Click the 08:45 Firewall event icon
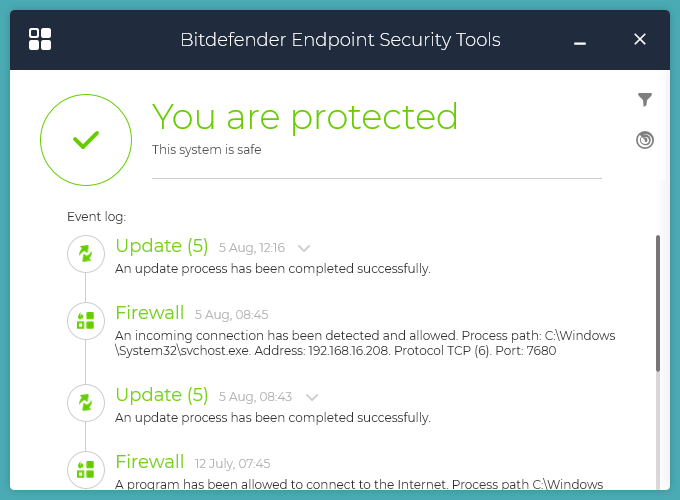Viewport: 680px width, 500px height. (x=86, y=320)
